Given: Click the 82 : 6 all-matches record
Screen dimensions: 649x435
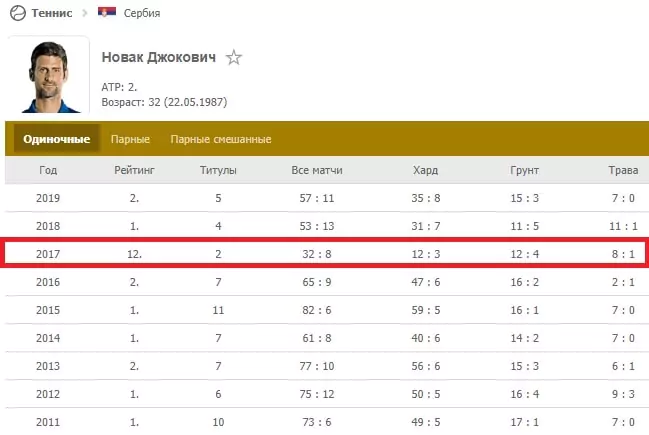Looking at the screenshot, I should [x=317, y=310].
